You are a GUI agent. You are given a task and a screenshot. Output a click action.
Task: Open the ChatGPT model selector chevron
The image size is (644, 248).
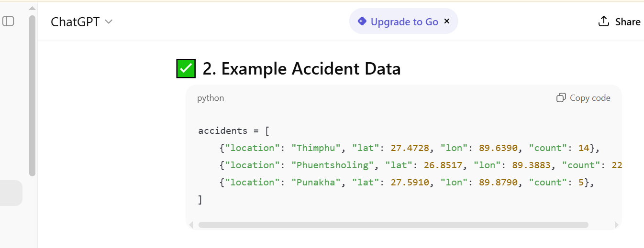[109, 22]
